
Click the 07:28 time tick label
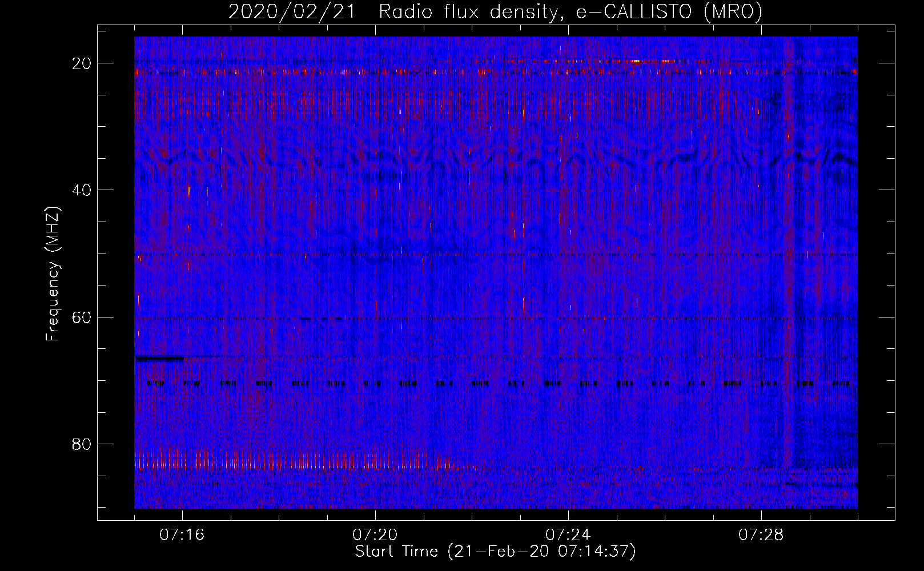pyautogui.click(x=761, y=535)
